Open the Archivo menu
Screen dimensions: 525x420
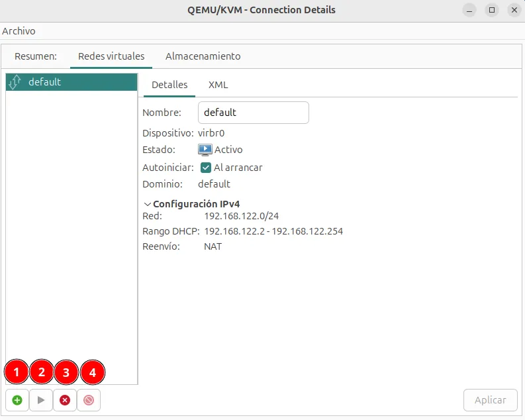[19, 31]
